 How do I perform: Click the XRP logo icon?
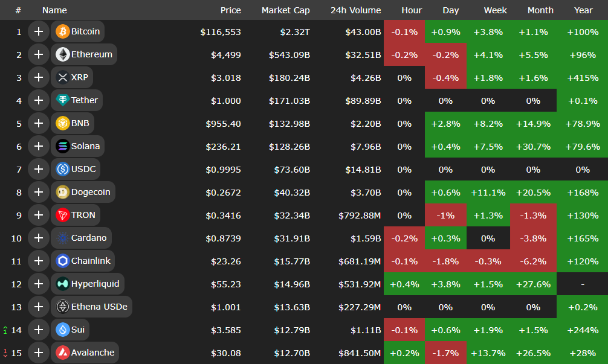62,77
